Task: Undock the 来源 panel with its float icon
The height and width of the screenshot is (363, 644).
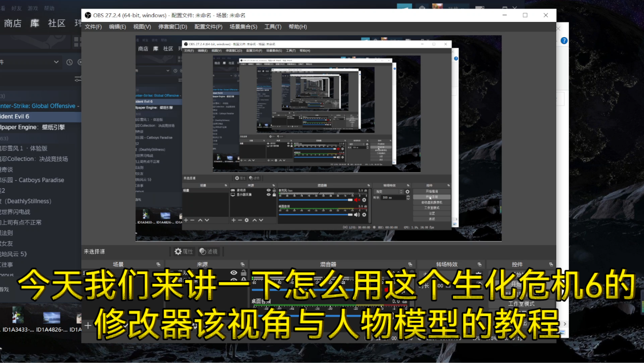Action: [x=242, y=265]
